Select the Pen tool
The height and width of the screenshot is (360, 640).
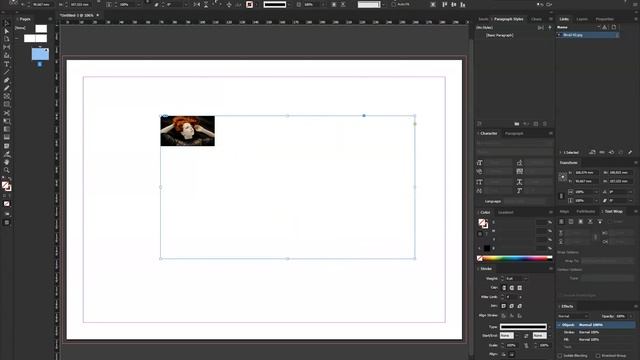point(7,80)
